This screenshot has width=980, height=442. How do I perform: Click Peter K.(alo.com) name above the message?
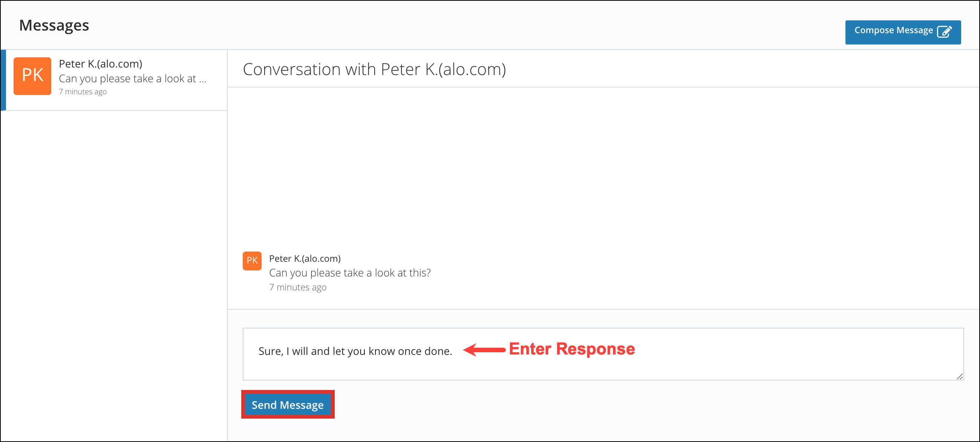coord(305,258)
